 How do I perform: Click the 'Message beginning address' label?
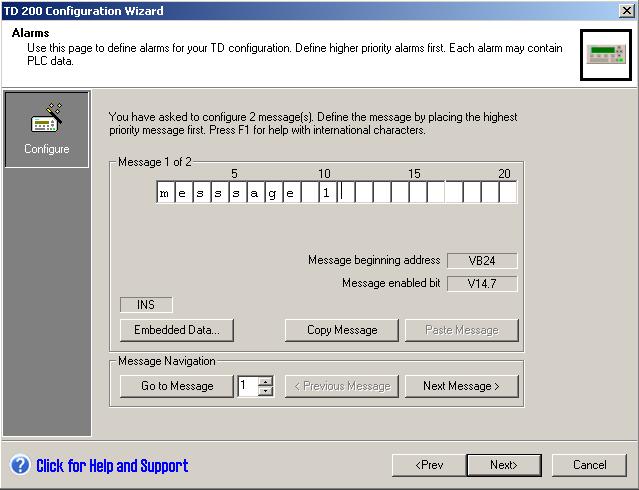coord(374,260)
